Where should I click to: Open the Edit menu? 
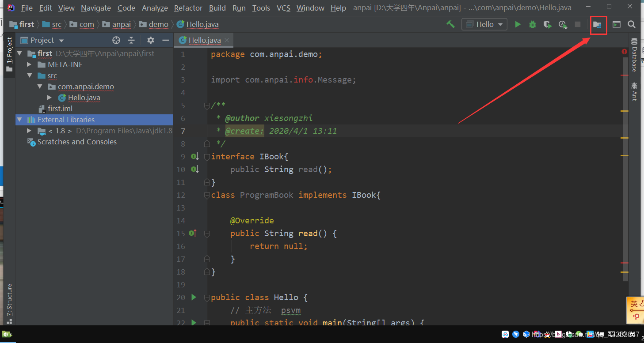(46, 8)
